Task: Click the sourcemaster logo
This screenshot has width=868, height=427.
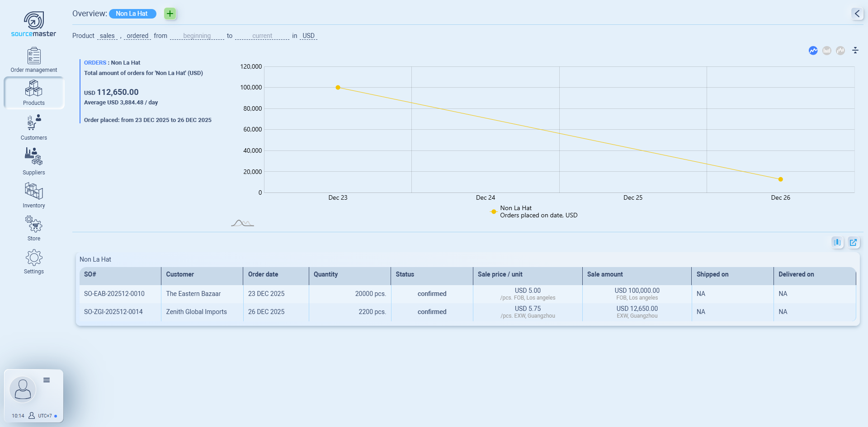Action: pos(34,24)
